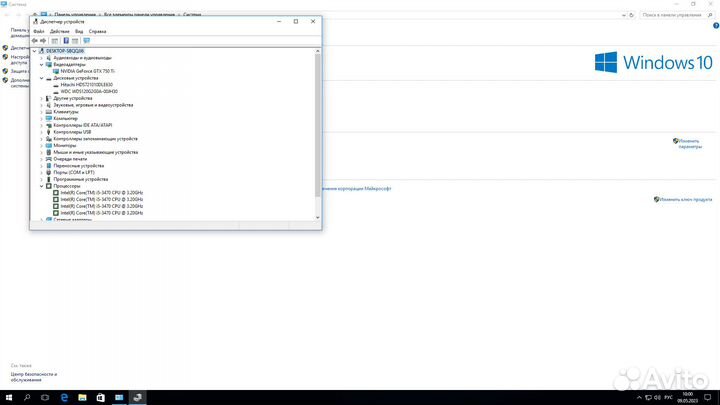Open File Explorer from the taskbar

tap(82, 398)
